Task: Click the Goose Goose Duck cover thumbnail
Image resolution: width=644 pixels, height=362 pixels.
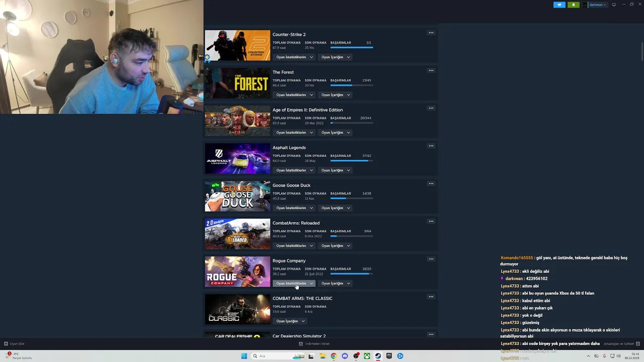Action: coord(237,197)
